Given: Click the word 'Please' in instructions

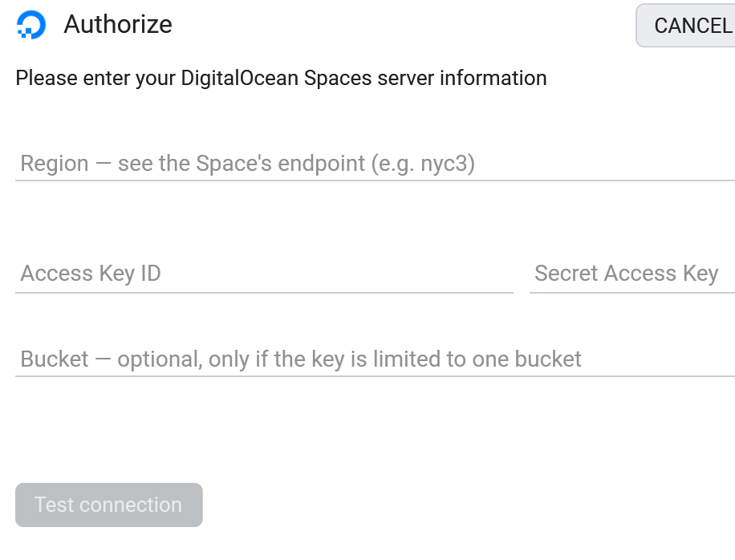Looking at the screenshot, I should 47,79.
